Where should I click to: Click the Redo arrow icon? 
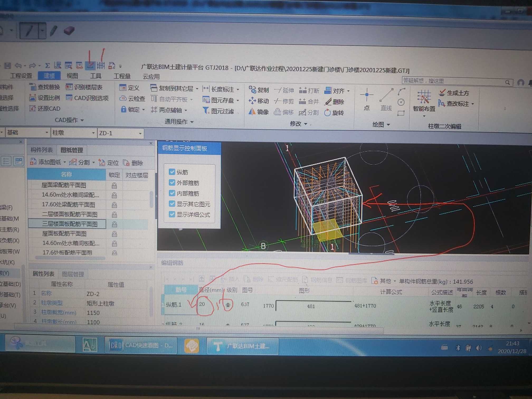tap(33, 65)
